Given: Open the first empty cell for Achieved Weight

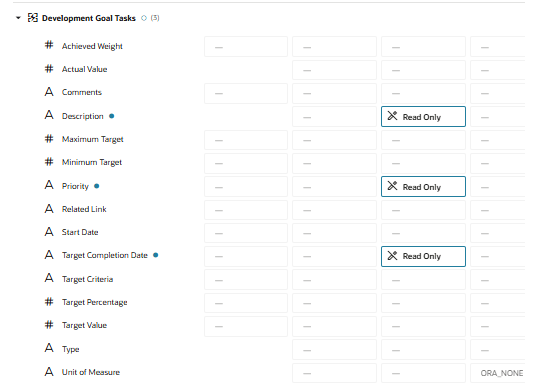Looking at the screenshot, I should 246,47.
